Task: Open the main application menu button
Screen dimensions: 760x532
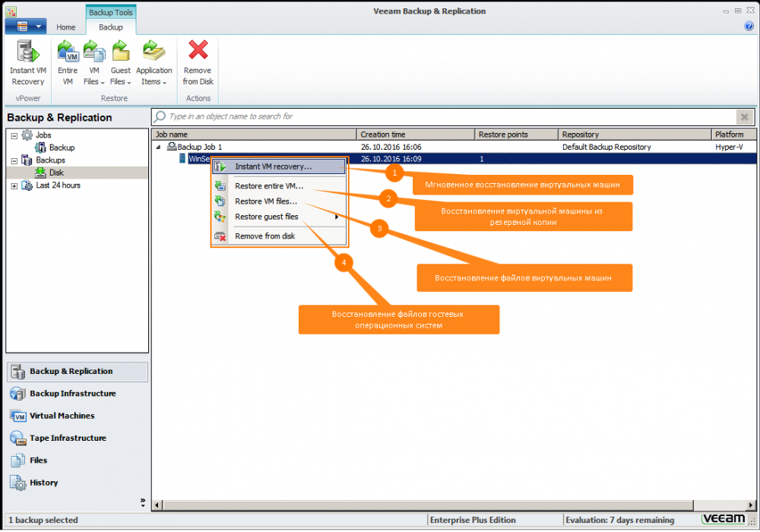Action: [x=26, y=26]
